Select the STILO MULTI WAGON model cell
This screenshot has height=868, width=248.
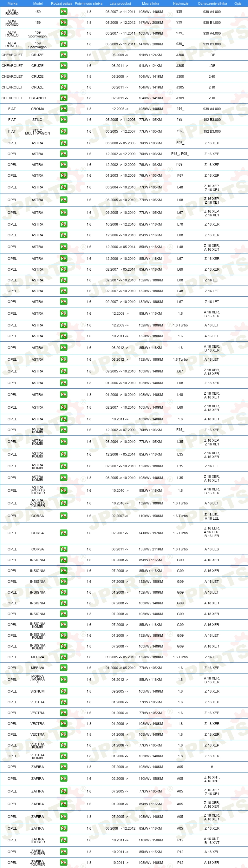coord(37,132)
